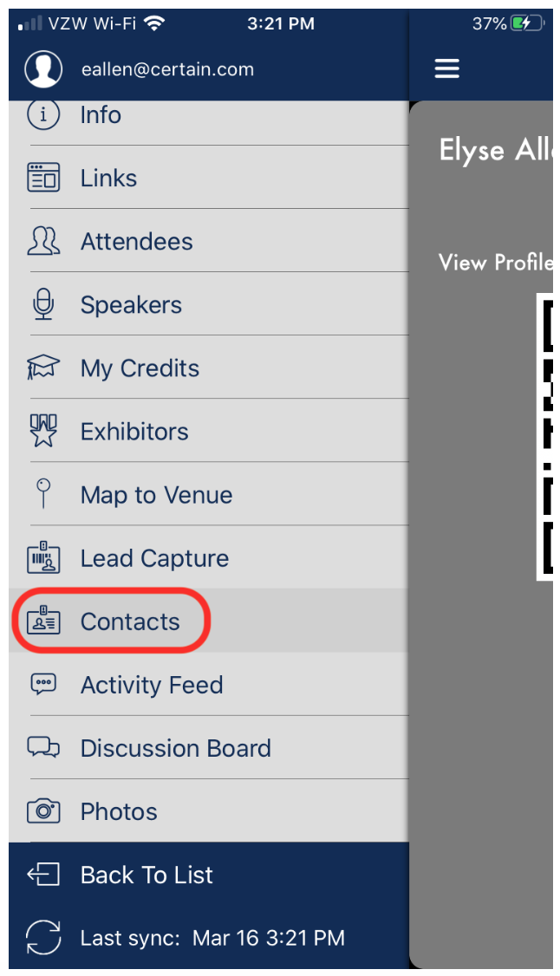Image resolution: width=560 pixels, height=976 pixels.
Task: Tap the Photos camera icon
Action: 43,811
